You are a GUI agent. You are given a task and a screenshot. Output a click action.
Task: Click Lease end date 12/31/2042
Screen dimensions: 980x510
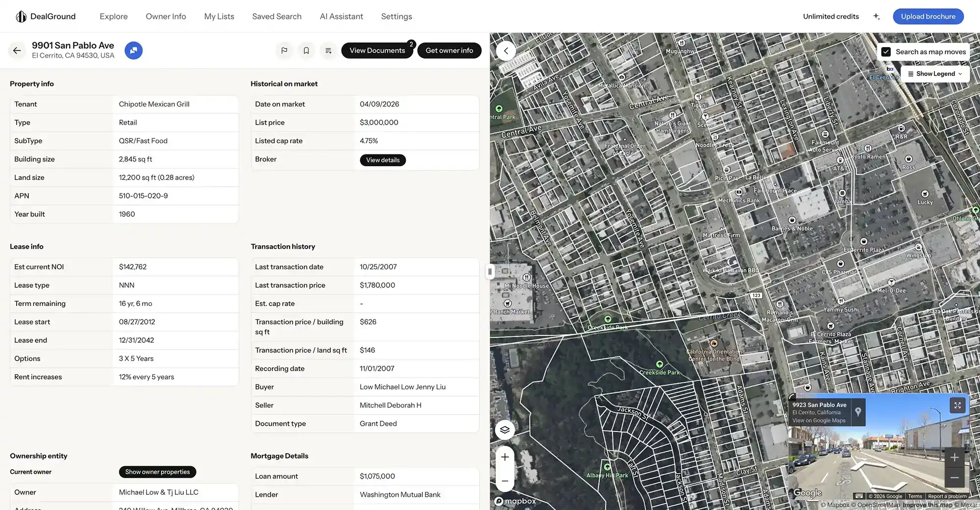[x=136, y=340]
